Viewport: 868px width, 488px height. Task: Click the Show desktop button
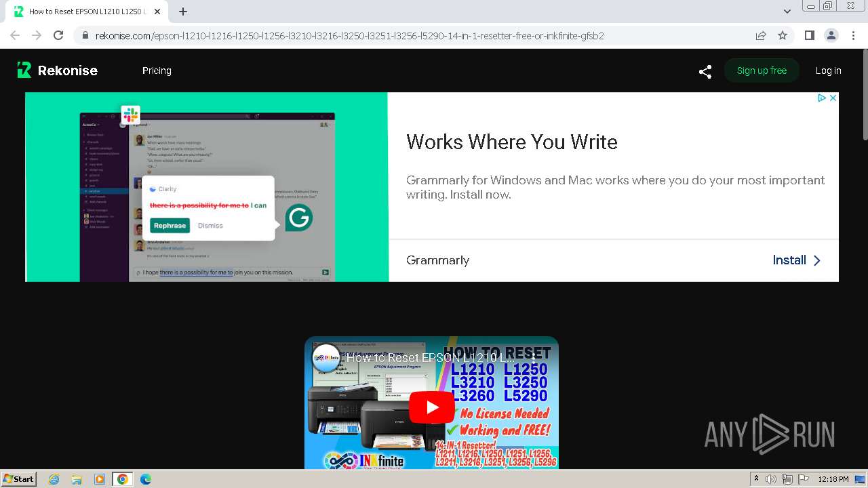(861, 479)
